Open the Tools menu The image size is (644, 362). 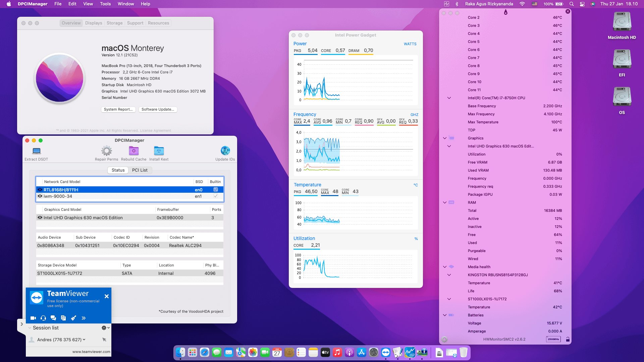coord(105,4)
